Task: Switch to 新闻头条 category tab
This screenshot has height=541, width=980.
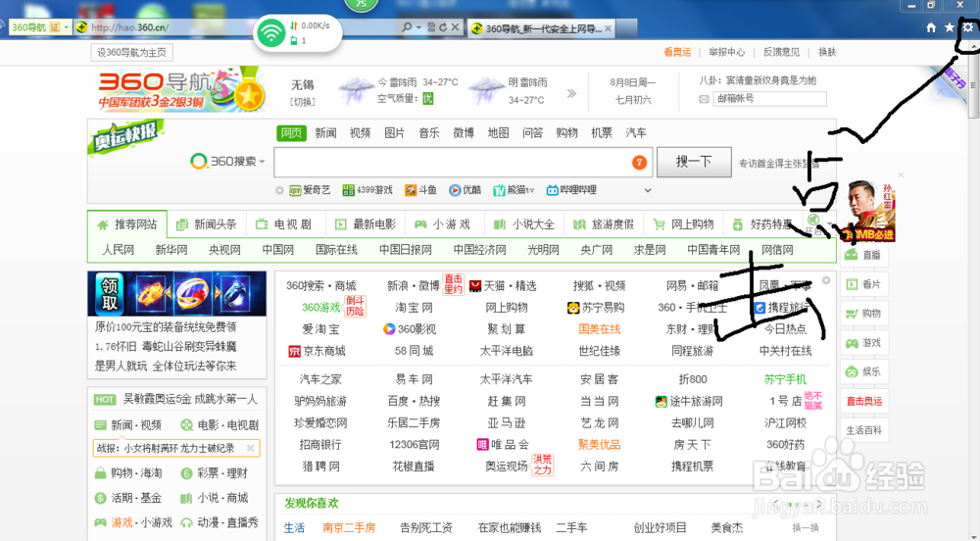Action: coord(207,224)
